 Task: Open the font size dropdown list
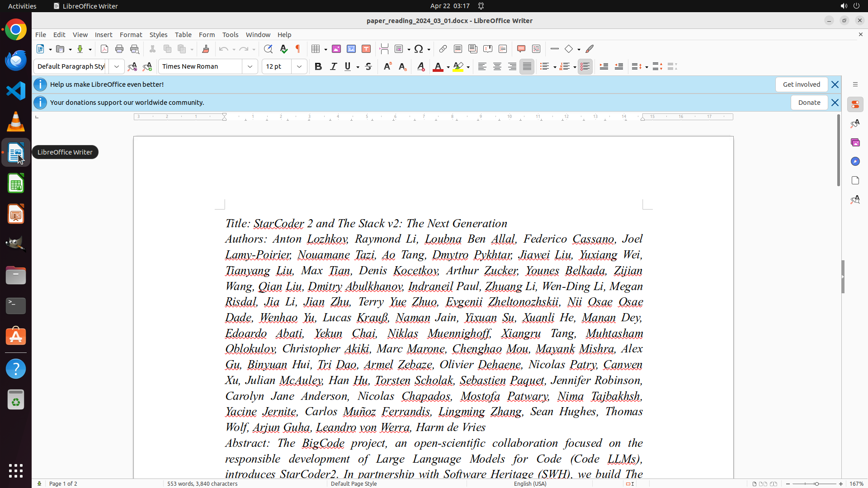tap(299, 66)
